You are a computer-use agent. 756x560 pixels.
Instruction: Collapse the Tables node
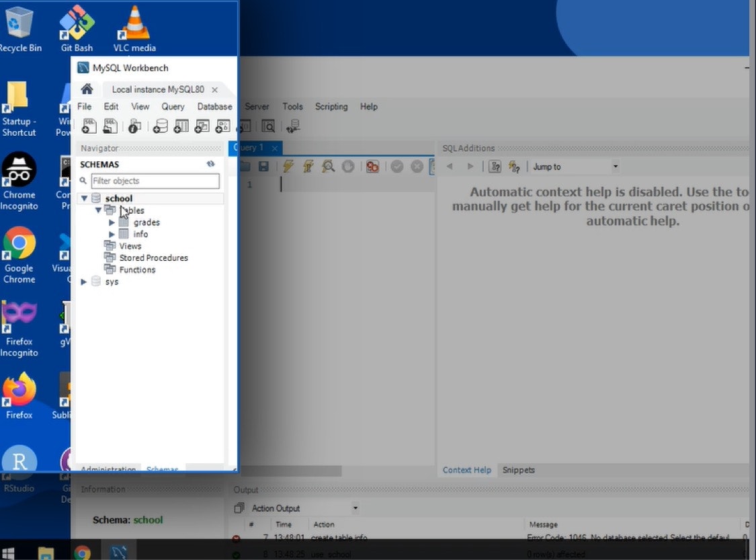pos(98,210)
